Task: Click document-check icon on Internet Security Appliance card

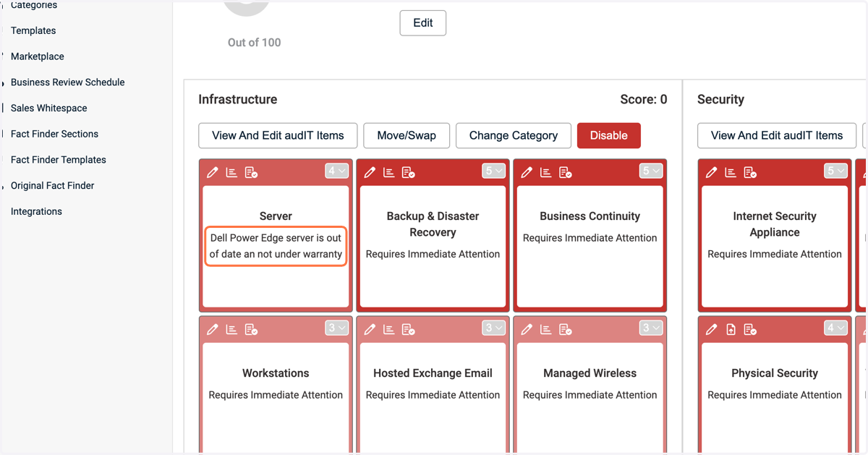Action: coord(750,172)
